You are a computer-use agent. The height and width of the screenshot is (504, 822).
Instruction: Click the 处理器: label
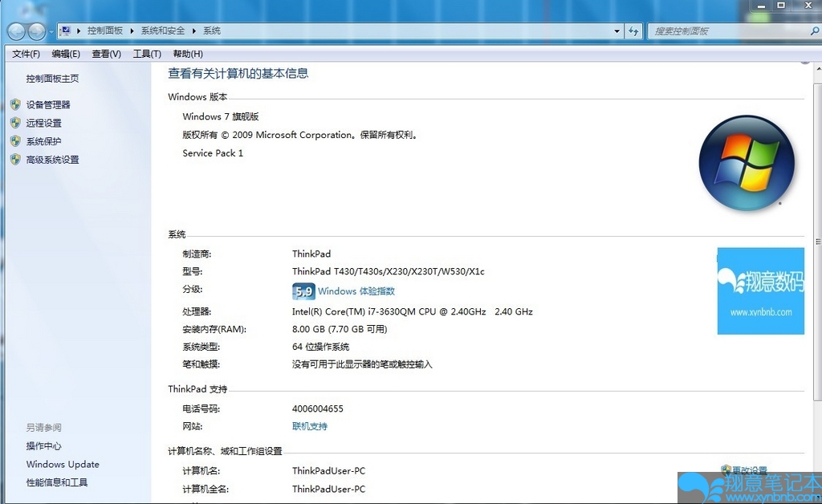pyautogui.click(x=197, y=311)
